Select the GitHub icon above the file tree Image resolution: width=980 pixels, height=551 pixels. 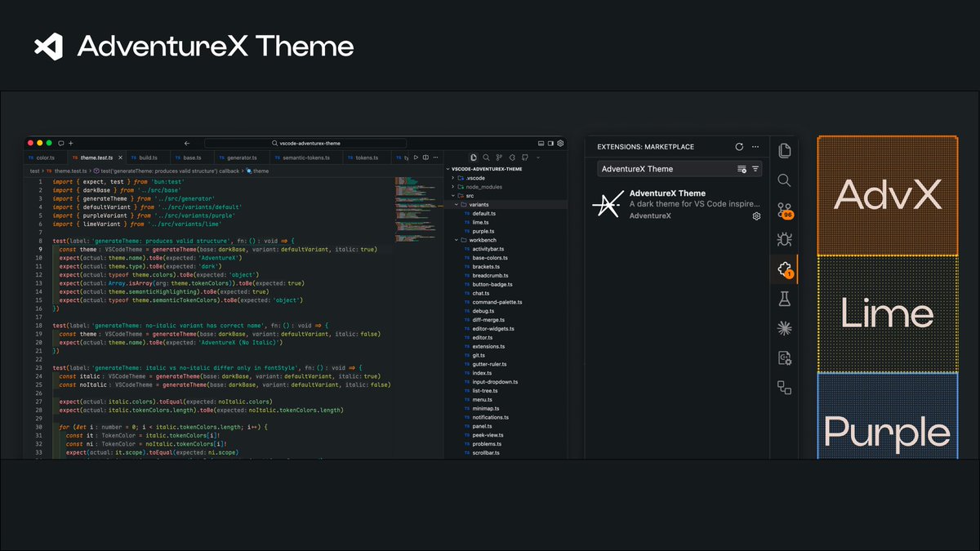click(525, 158)
